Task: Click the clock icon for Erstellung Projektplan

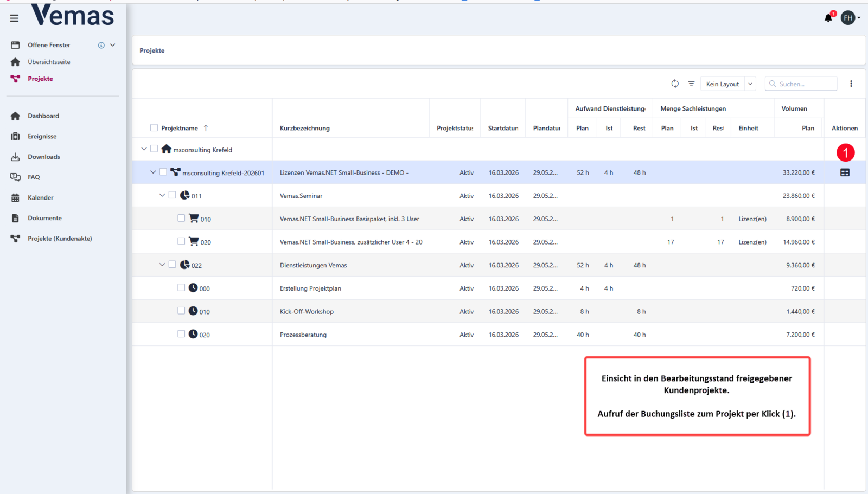Action: pos(193,287)
